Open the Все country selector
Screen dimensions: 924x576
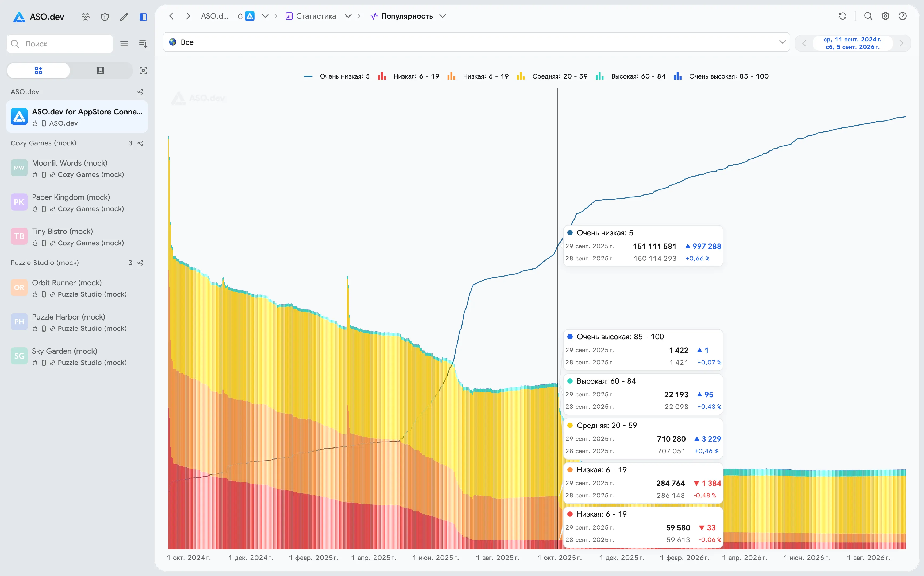click(476, 42)
